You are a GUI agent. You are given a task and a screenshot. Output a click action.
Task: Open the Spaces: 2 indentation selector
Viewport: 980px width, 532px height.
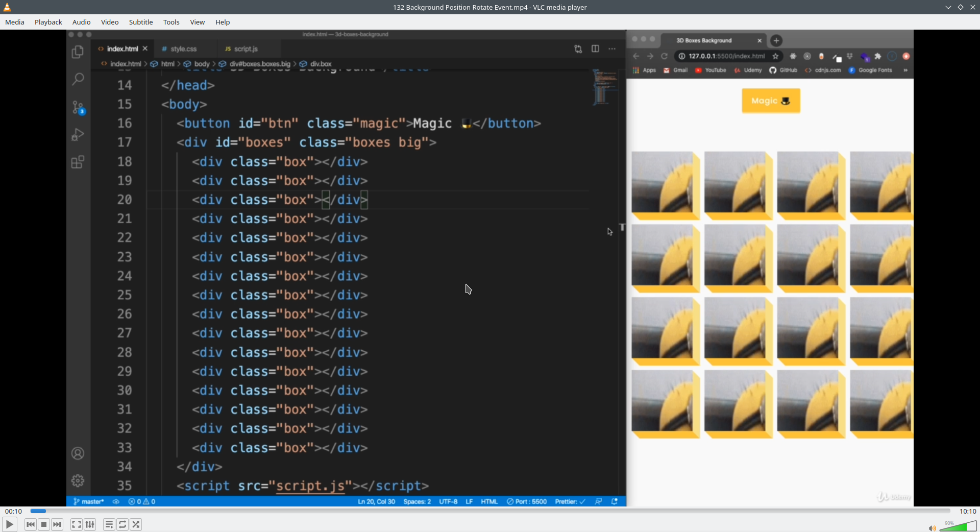coord(417,501)
